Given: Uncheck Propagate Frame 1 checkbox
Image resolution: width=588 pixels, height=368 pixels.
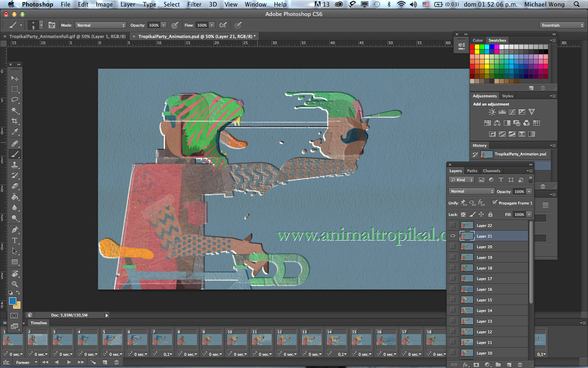Looking at the screenshot, I should [x=494, y=203].
